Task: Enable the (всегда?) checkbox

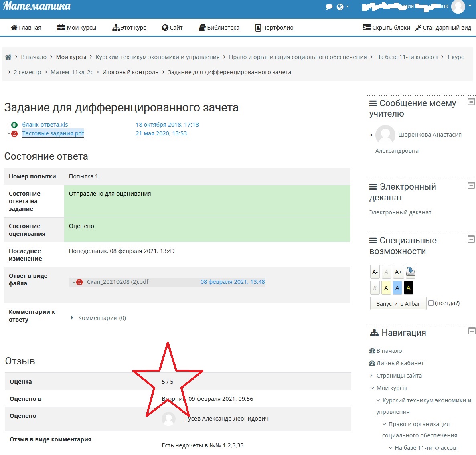Action: [431, 303]
